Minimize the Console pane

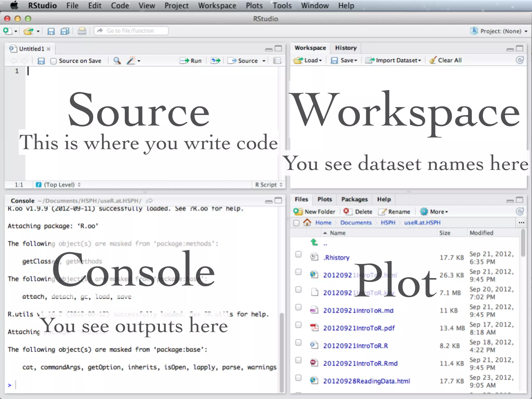point(269,201)
